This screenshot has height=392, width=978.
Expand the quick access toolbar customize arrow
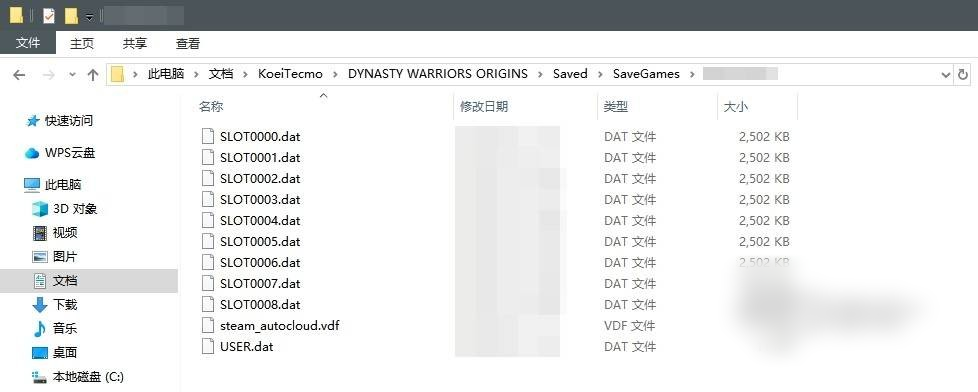pyautogui.click(x=90, y=16)
